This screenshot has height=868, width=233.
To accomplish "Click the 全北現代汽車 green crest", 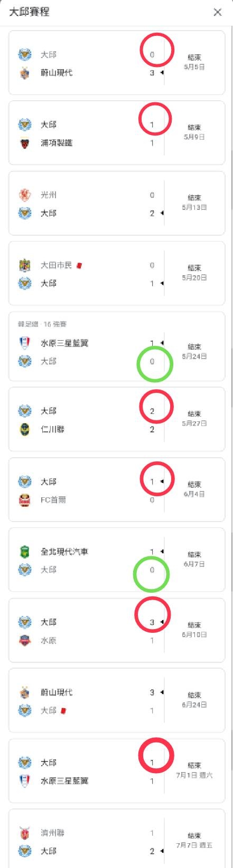I will coord(24,552).
